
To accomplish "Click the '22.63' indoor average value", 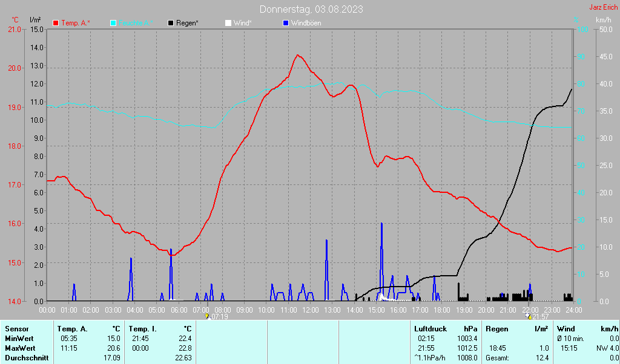I will [x=183, y=358].
